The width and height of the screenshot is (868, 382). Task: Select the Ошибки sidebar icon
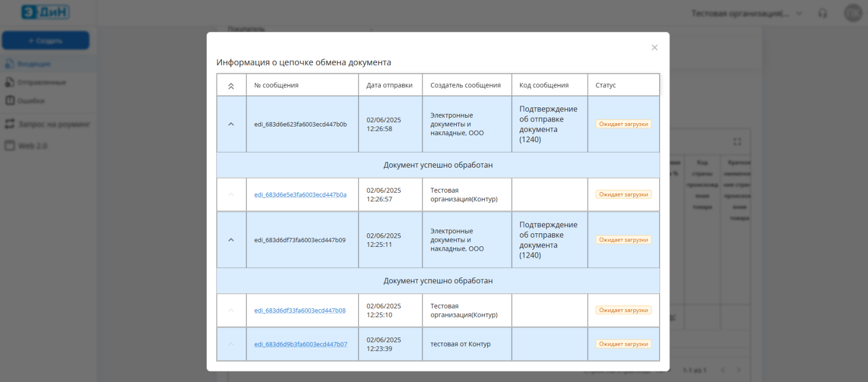pyautogui.click(x=10, y=100)
